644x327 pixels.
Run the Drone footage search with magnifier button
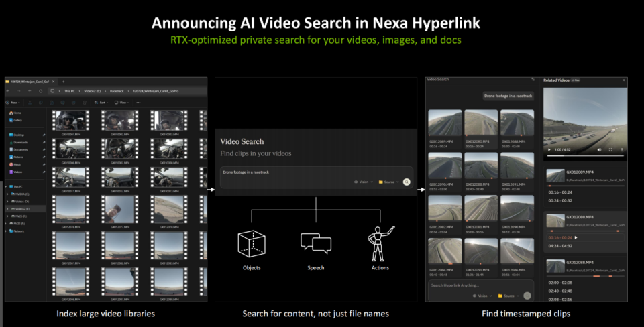coord(407,182)
